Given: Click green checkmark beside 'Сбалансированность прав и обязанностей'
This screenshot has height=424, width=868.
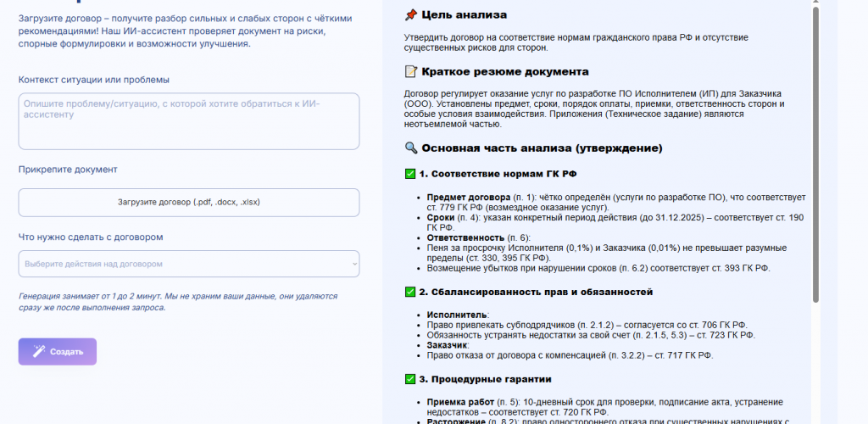Looking at the screenshot, I should click(410, 292).
